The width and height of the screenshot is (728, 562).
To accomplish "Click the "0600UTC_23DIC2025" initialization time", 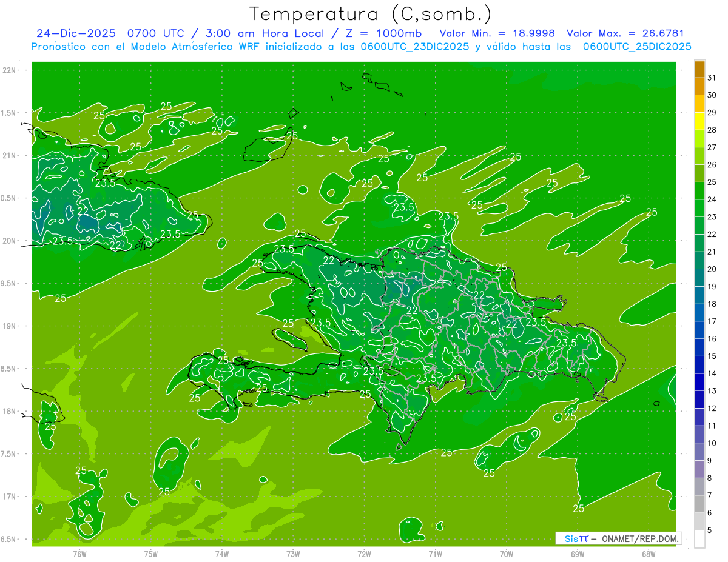I will coord(415,47).
